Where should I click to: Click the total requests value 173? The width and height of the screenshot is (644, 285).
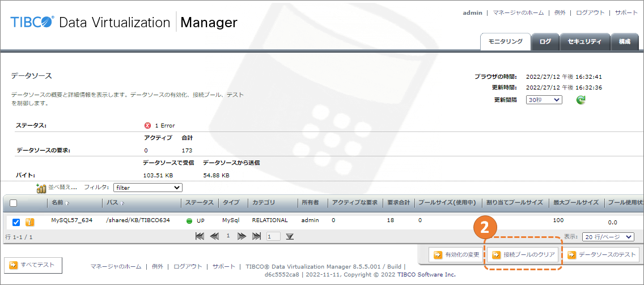(x=187, y=150)
